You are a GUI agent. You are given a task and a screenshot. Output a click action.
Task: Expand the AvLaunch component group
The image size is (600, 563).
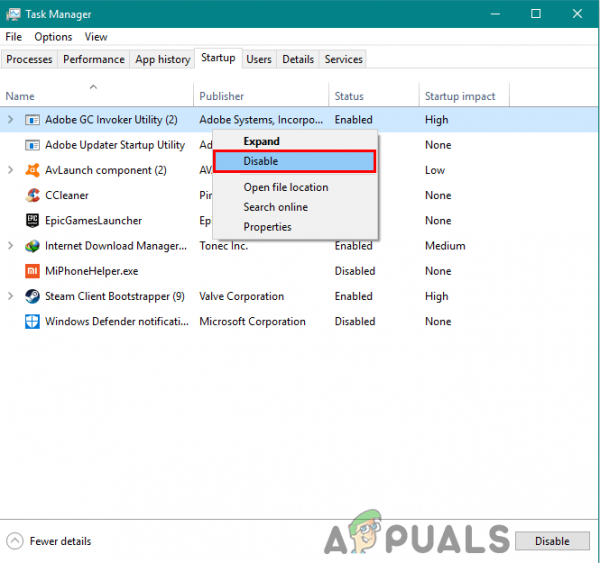coord(11,170)
